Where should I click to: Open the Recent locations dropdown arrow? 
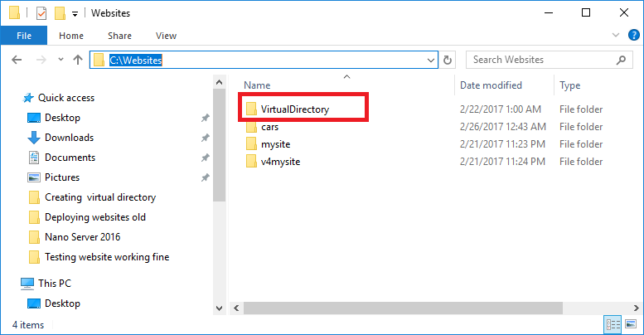(60, 61)
